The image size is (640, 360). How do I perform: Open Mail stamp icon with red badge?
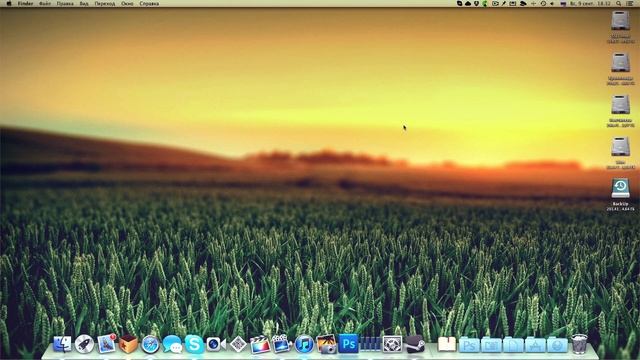tap(107, 344)
